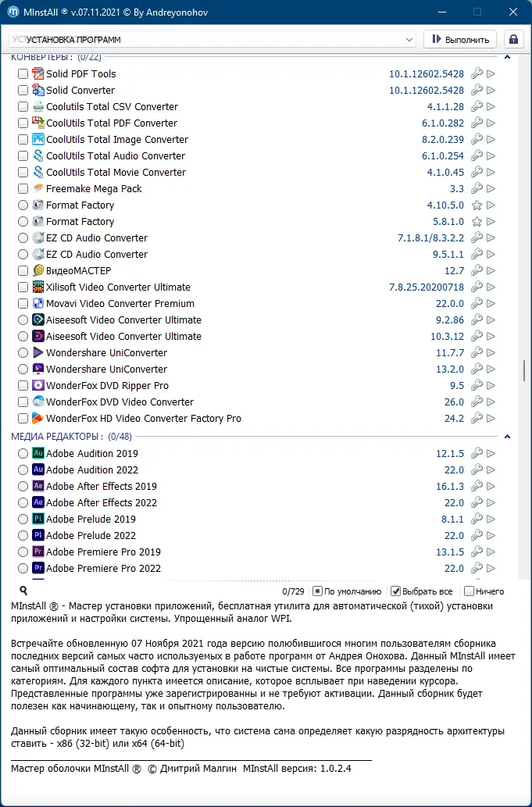Select EZ CD Audio Converter 7.1.8.1/8.3.2.2 radio

tap(23, 237)
